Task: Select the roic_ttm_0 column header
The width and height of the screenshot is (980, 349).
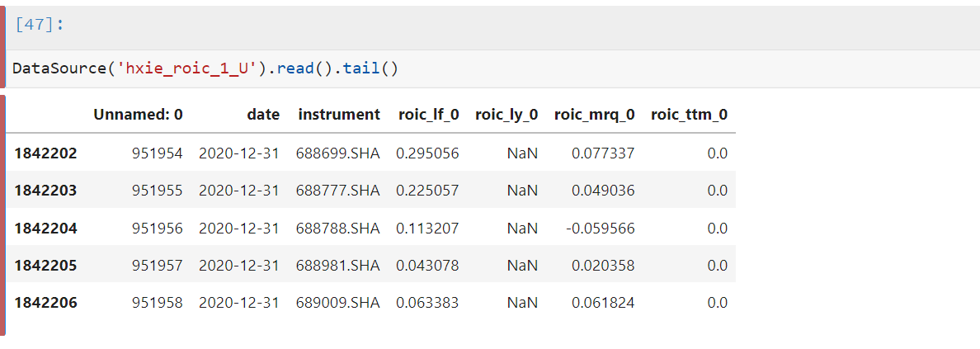Action: (690, 115)
